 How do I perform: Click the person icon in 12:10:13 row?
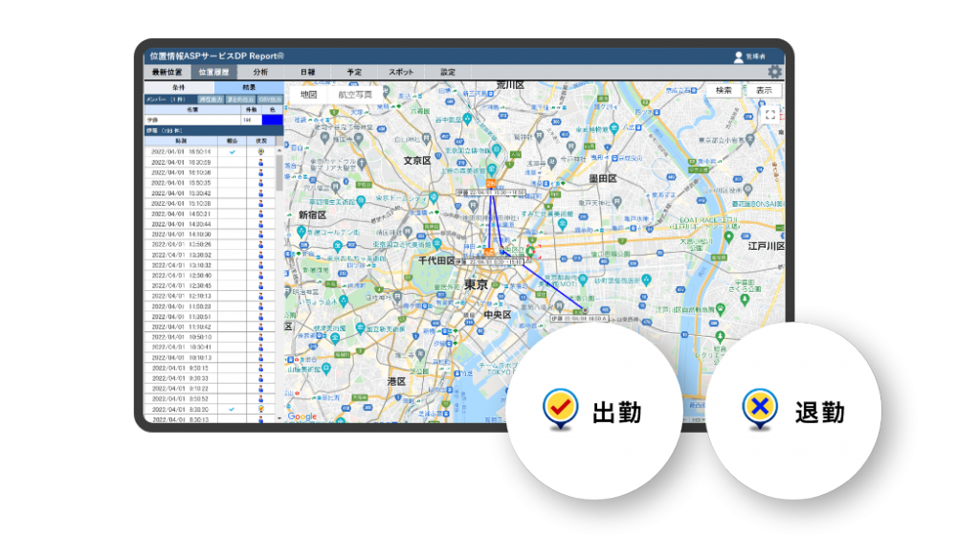(261, 296)
